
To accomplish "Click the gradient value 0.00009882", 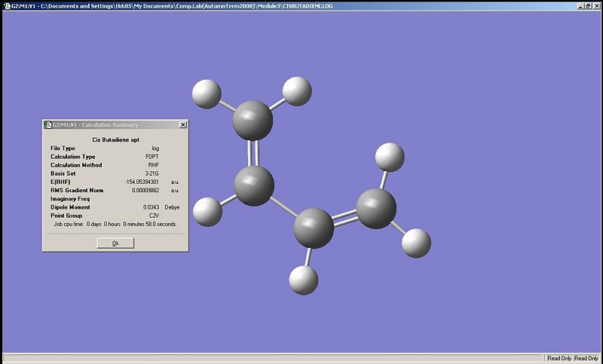I will tap(145, 190).
